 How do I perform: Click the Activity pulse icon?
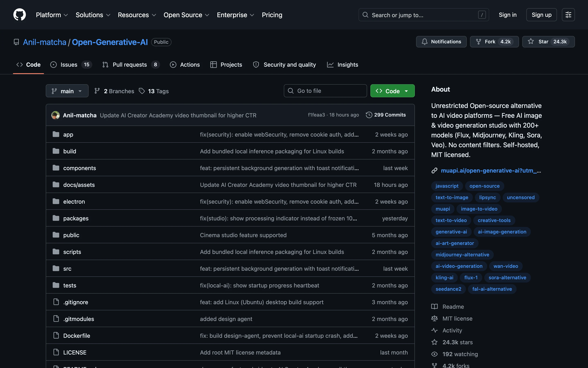coord(434,331)
